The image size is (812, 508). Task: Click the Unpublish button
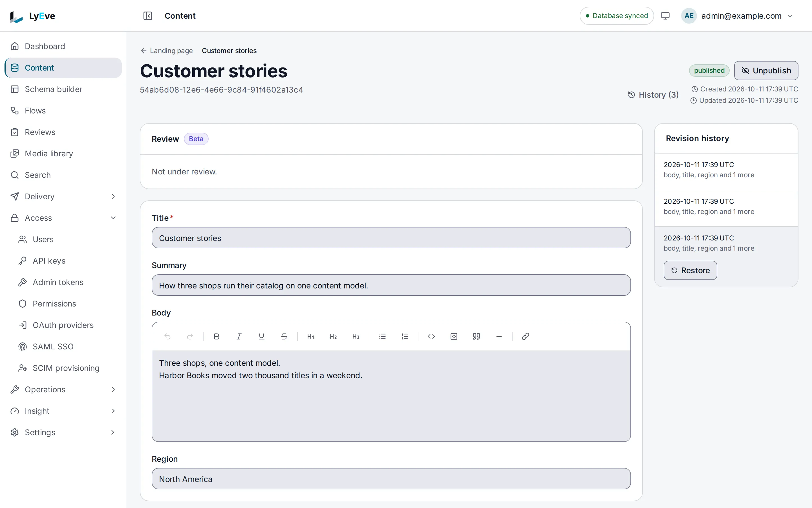pos(766,71)
